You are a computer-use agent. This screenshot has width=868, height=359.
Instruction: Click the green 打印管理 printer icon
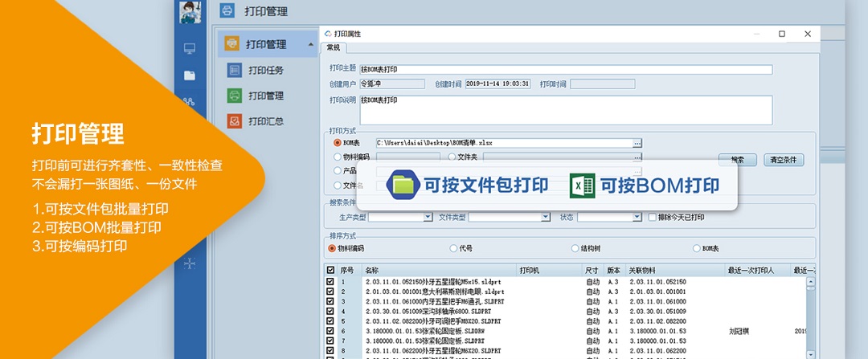coord(235,96)
